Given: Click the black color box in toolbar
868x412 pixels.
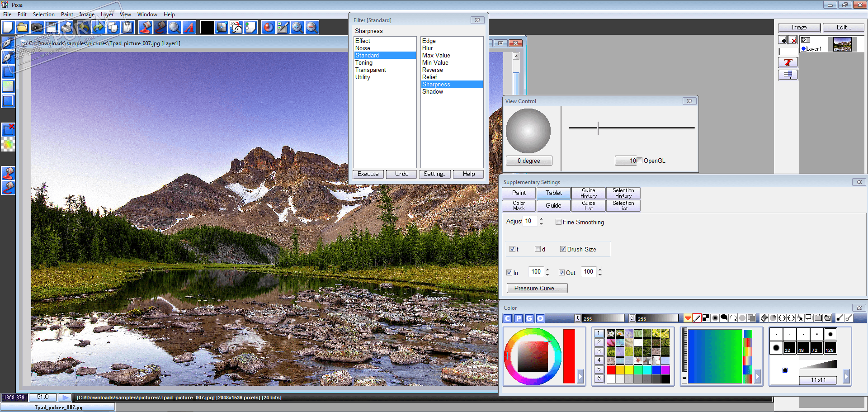Looking at the screenshot, I should 207,28.
